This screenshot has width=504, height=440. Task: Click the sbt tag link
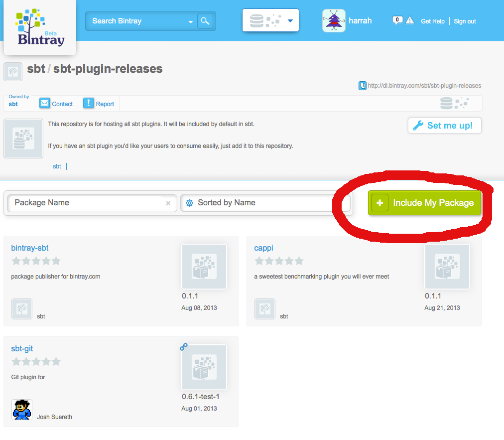(x=57, y=166)
